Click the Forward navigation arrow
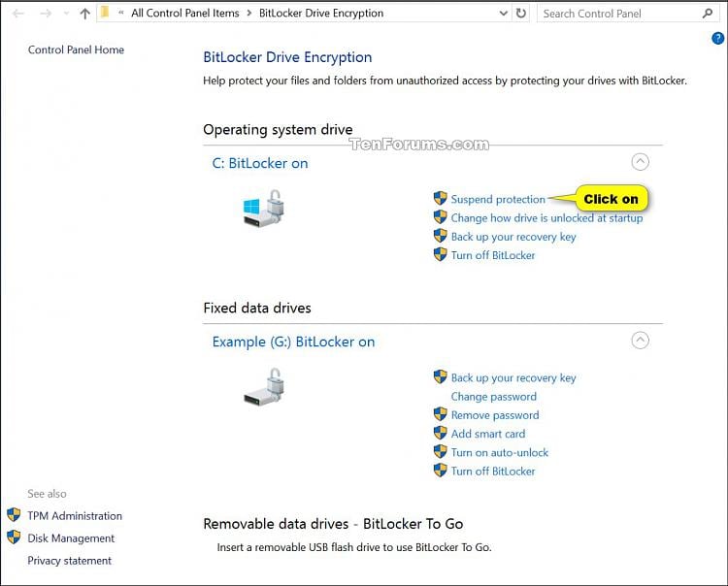728x586 pixels. [x=46, y=14]
